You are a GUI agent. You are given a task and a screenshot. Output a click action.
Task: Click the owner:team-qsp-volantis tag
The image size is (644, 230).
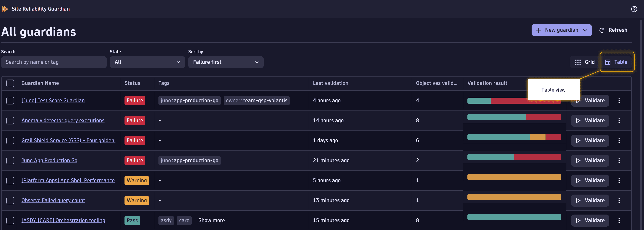pos(257,101)
